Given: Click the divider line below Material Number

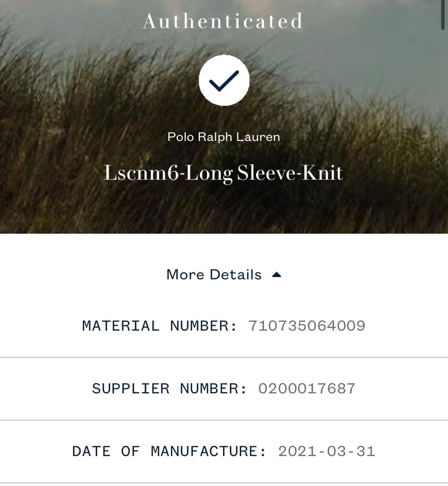Looking at the screenshot, I should [x=224, y=357].
